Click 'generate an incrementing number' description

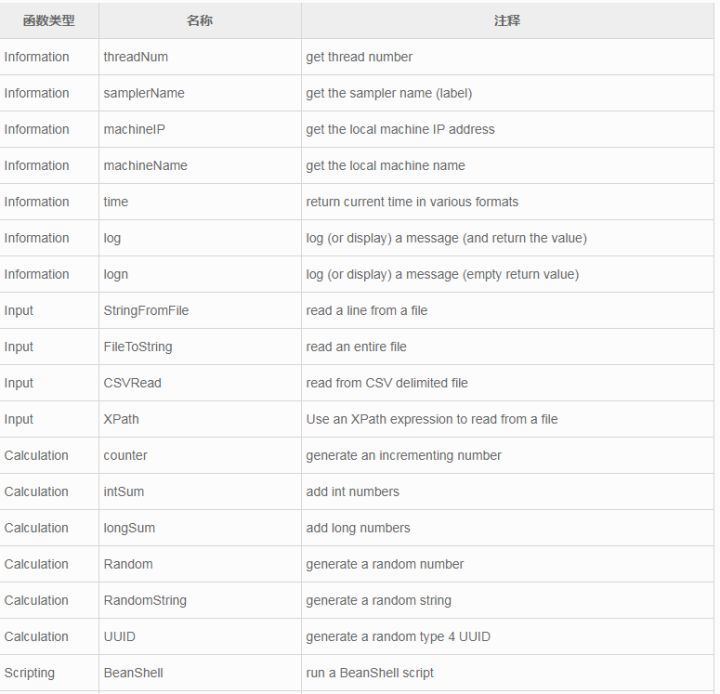[404, 456]
